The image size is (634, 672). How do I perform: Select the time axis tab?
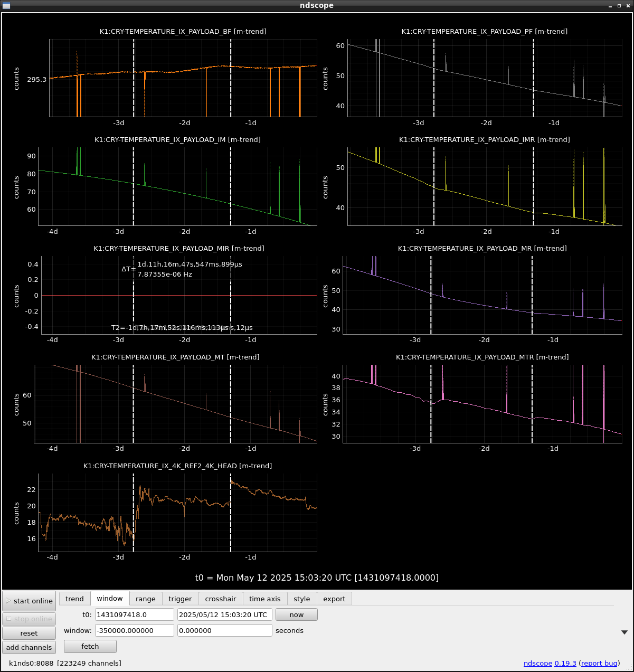pyautogui.click(x=265, y=599)
